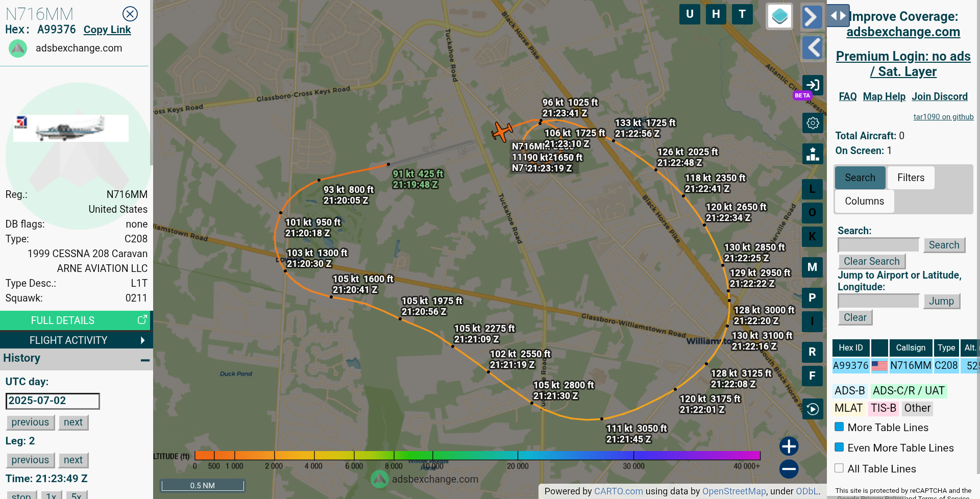Switch to the Columns tab

[x=864, y=201]
